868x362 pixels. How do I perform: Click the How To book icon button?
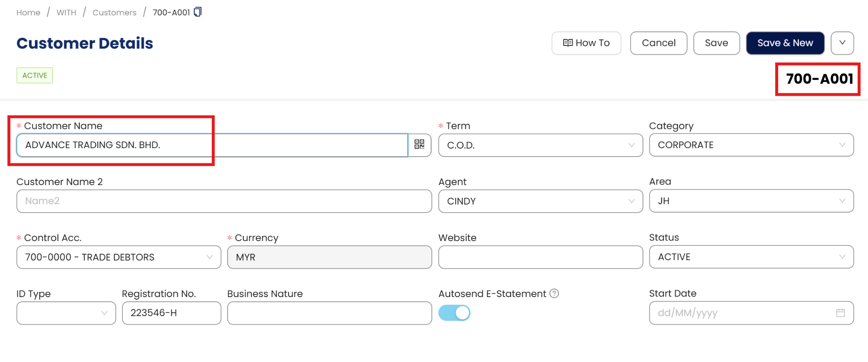(586, 43)
